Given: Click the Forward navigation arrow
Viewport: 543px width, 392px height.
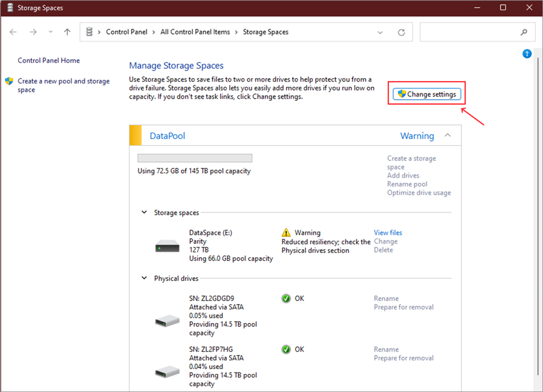Looking at the screenshot, I should point(33,32).
